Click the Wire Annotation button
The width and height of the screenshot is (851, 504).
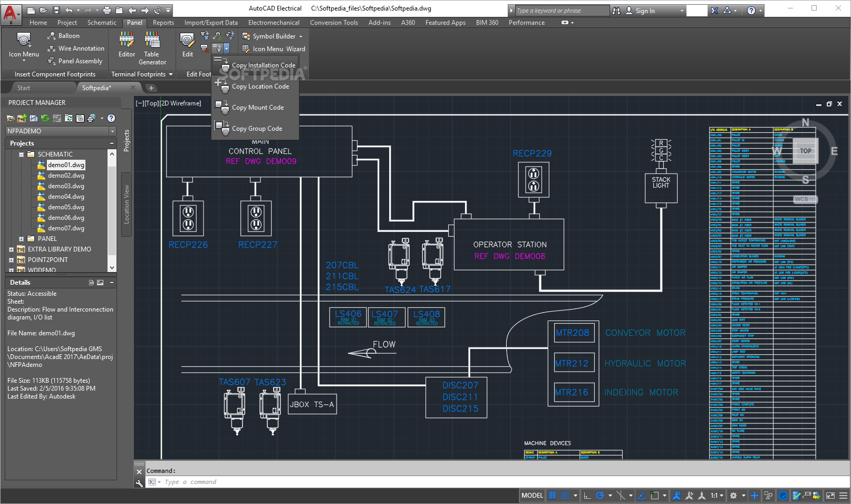tap(75, 49)
